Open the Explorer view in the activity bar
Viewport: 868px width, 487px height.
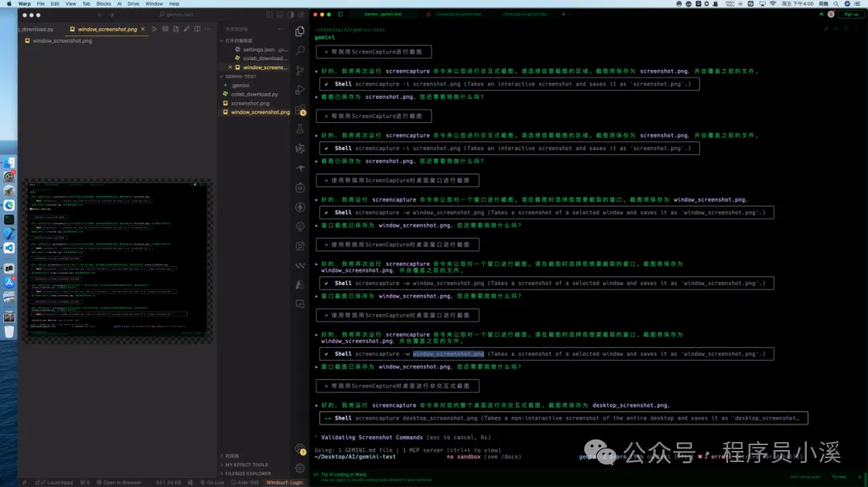[x=300, y=31]
